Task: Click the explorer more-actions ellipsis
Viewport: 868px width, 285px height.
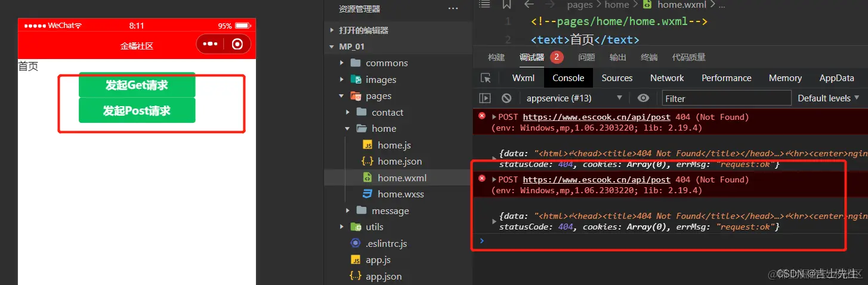Action: tap(453, 9)
